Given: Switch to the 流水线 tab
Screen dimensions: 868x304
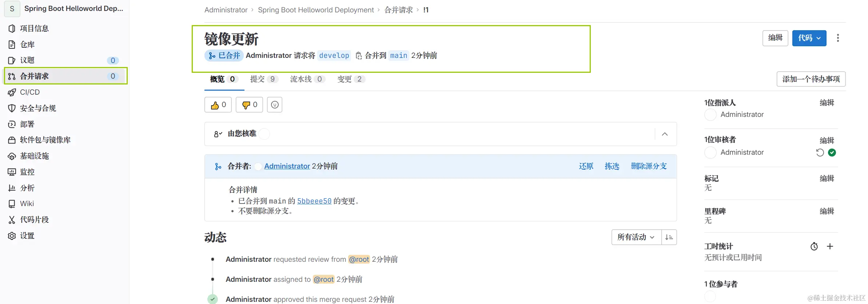Looking at the screenshot, I should click(x=308, y=79).
